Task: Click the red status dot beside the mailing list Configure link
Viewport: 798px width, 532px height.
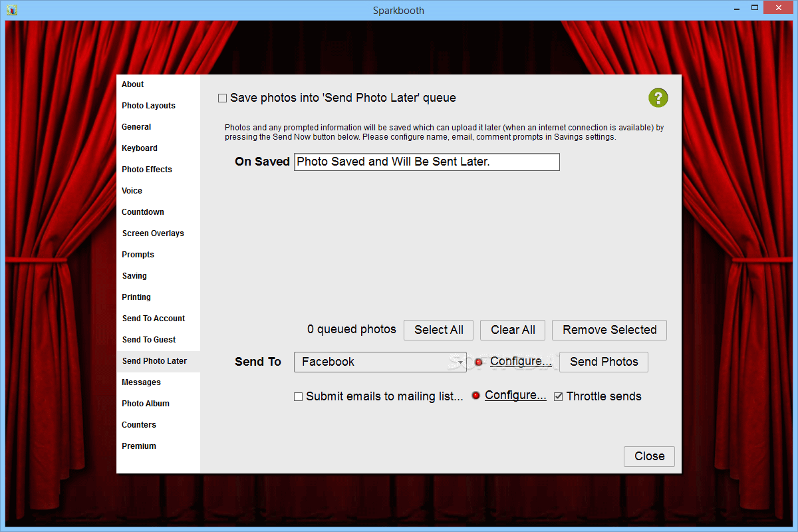Action: pos(475,396)
